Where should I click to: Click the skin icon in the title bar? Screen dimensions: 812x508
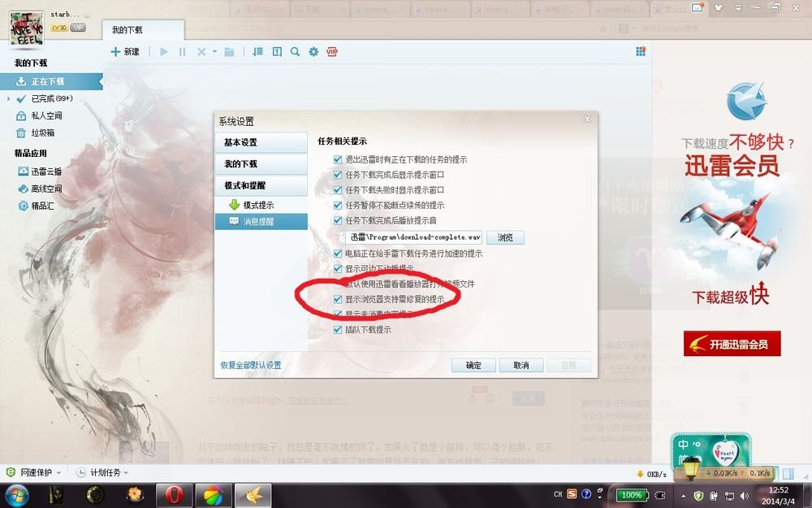click(718, 7)
